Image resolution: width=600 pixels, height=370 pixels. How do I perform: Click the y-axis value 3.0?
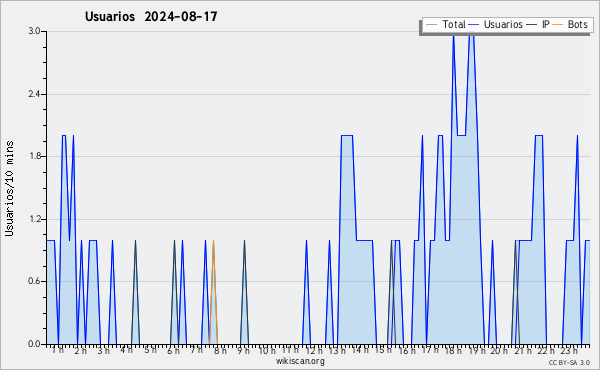click(x=35, y=31)
